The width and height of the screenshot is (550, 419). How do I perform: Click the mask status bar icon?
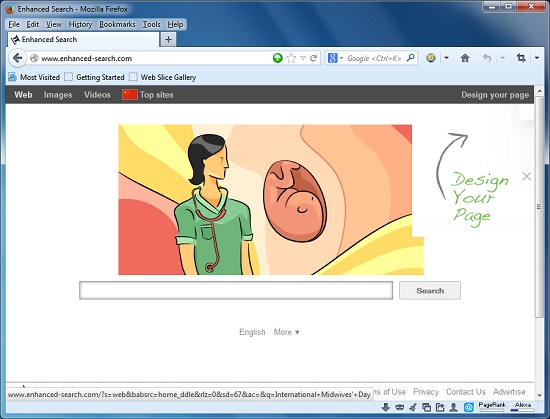point(399,407)
